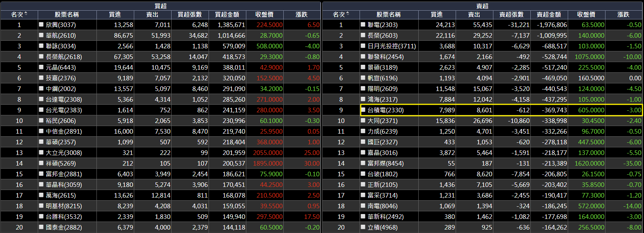Sort 賣超 table by 股票名稱 header
This screenshot has width=644, height=233.
389,14
